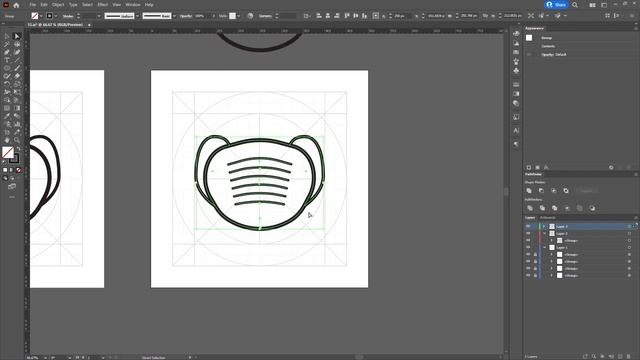Click Divide in the Pathfinders row
Image resolution: width=640 pixels, height=360 pixels.
coord(530,208)
